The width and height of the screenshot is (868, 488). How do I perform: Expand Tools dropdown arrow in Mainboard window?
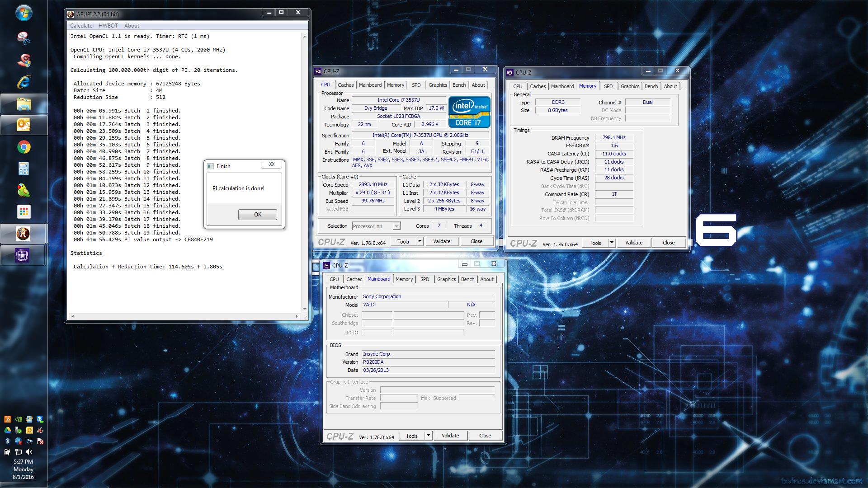coord(428,436)
